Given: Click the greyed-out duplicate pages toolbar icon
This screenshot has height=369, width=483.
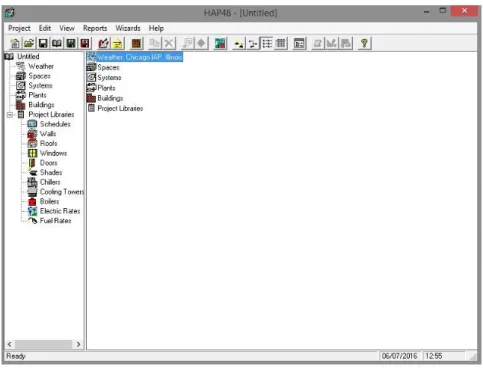Looking at the screenshot, I should [x=155, y=43].
